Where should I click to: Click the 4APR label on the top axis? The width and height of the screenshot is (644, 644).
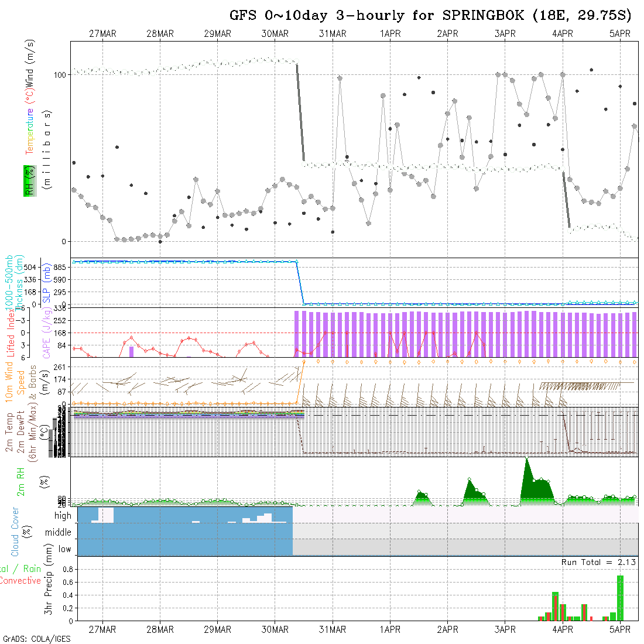click(563, 34)
